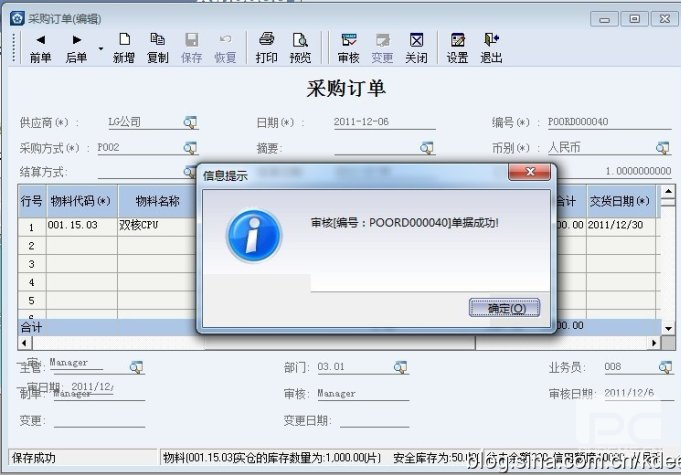Print the order using 打印 icon
This screenshot has height=475, width=681.
tap(267, 47)
